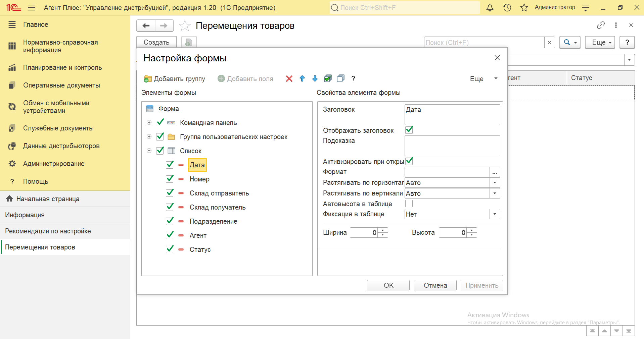
Task: Delete the selected form element with red X
Action: point(289,78)
